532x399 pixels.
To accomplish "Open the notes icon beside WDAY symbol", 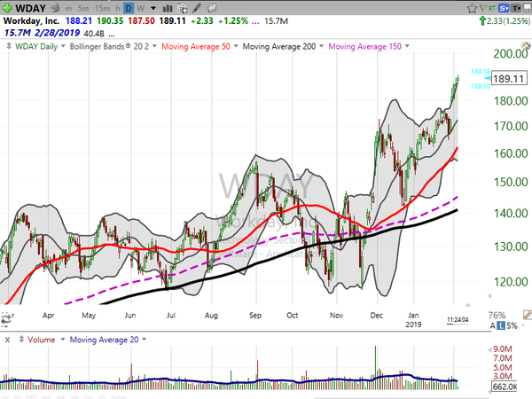I will tap(55, 8).
